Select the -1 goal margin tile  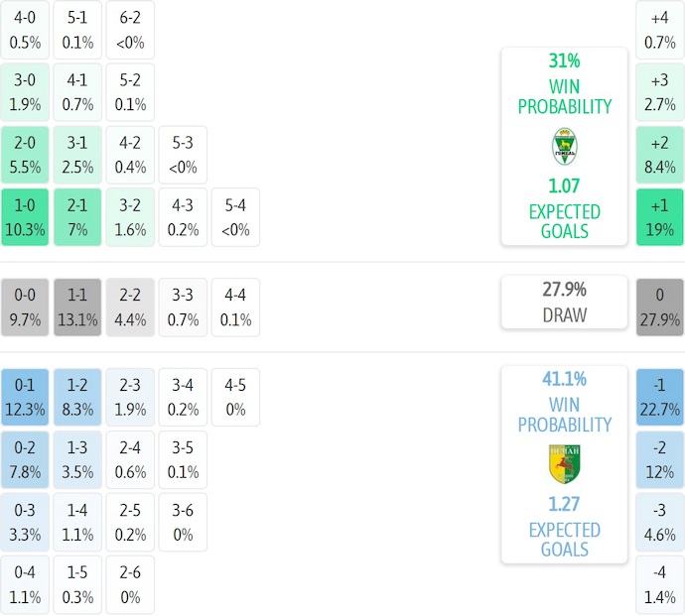pyautogui.click(x=659, y=397)
